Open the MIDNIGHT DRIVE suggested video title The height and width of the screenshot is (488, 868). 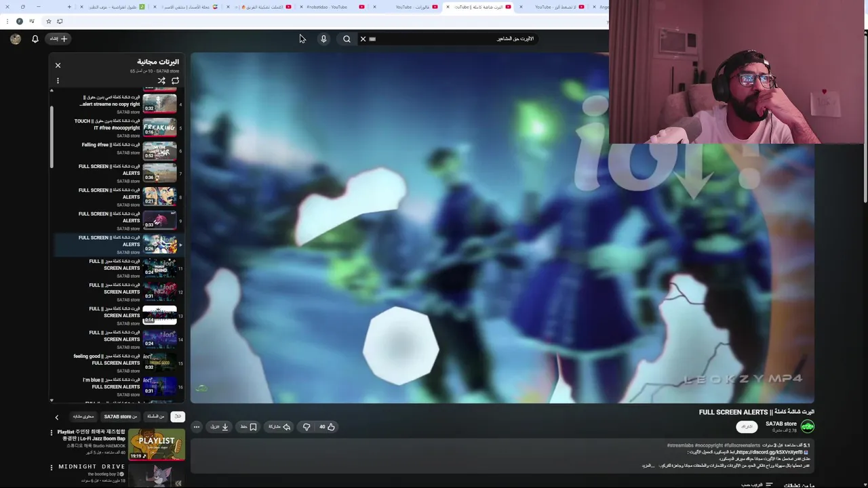tap(92, 467)
